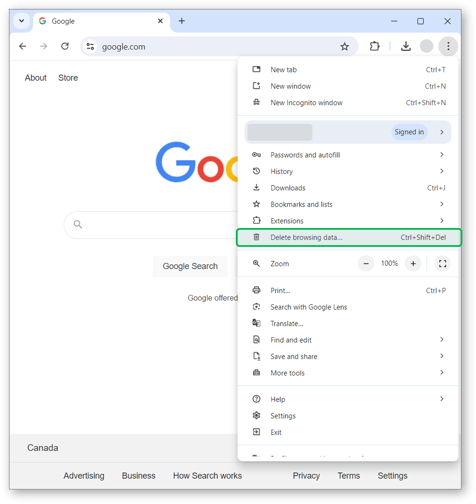This screenshot has width=476, height=504.
Task: Select Delete browsing data
Action: [349, 237]
